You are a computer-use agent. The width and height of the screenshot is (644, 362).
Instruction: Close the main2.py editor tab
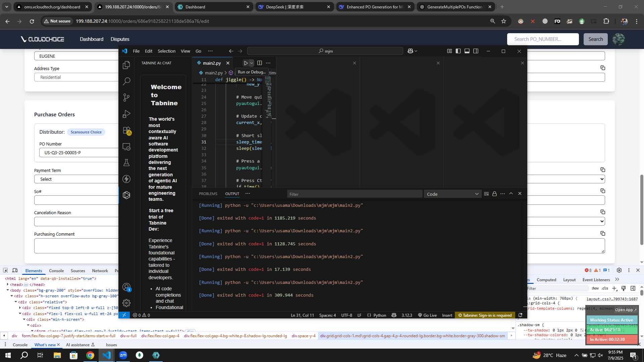(x=228, y=63)
